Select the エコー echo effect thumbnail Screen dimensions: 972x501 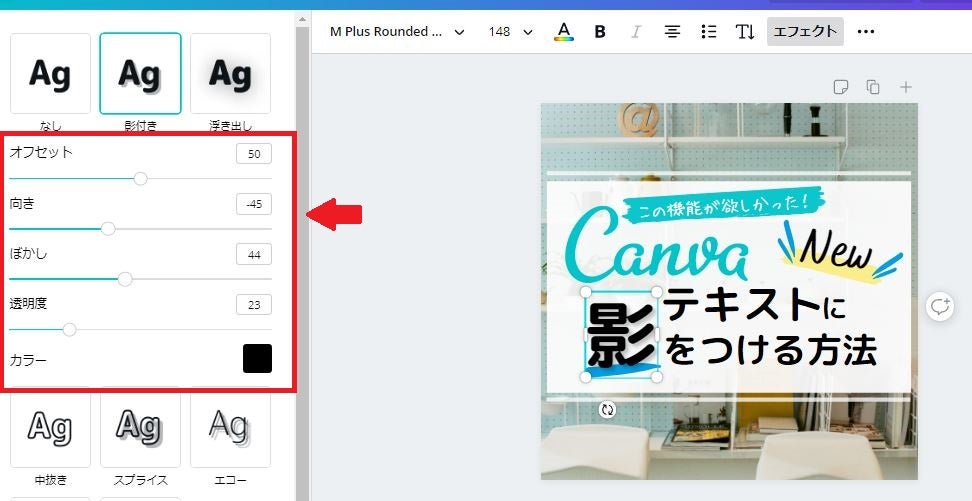click(x=230, y=428)
